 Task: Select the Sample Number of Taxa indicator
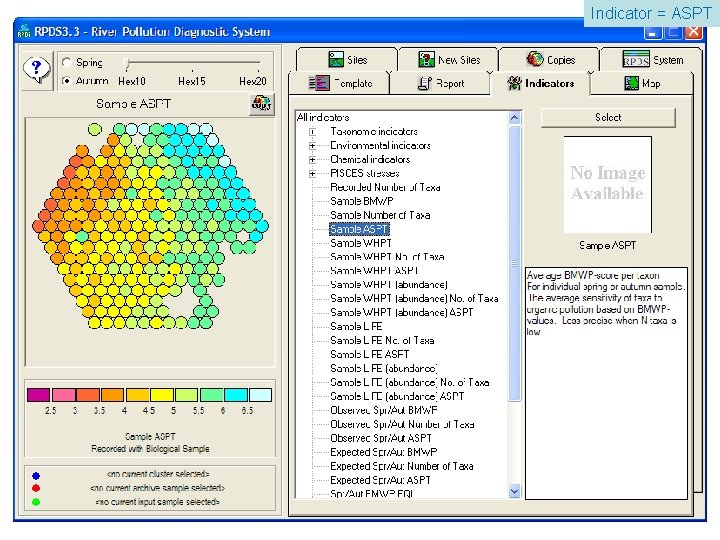coord(380,215)
